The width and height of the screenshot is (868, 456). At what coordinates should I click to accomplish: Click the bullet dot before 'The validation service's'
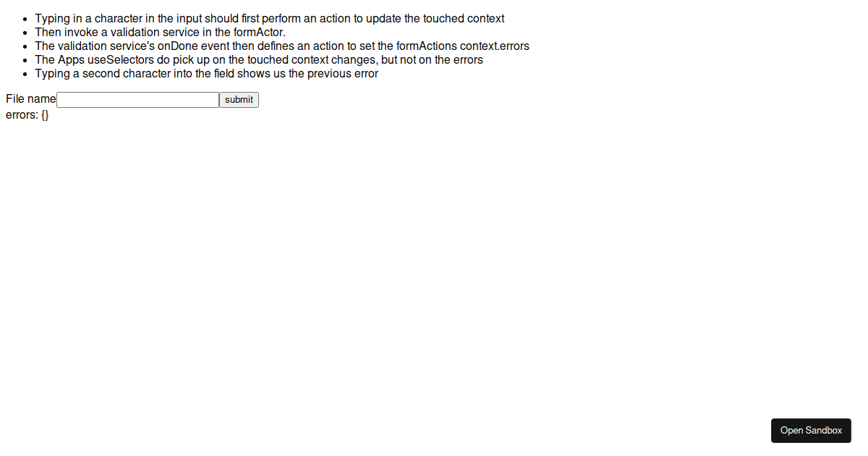click(x=26, y=46)
